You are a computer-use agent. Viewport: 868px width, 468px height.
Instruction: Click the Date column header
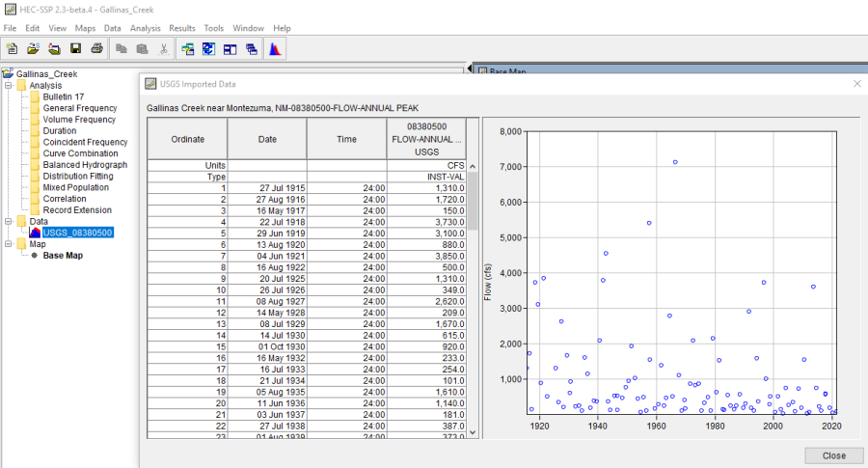point(267,139)
